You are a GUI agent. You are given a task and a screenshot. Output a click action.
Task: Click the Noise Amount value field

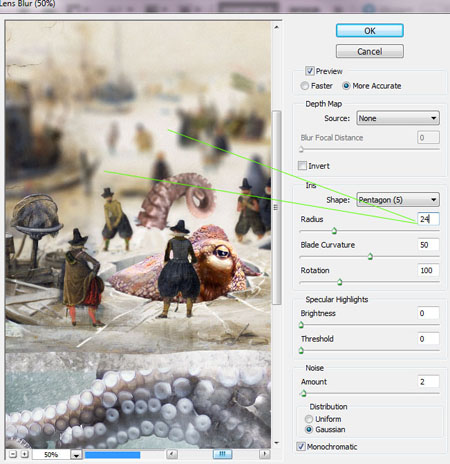(428, 382)
